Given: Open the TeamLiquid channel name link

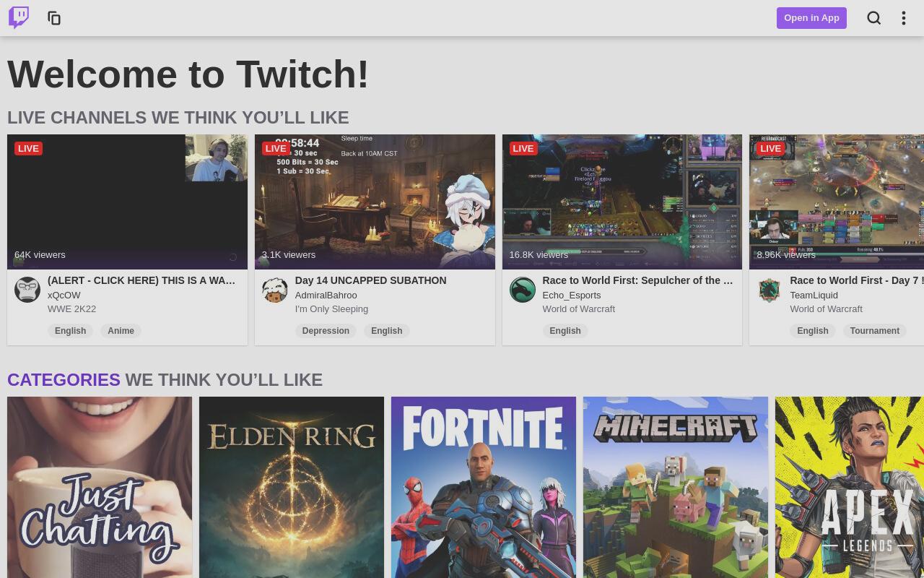Looking at the screenshot, I should click(x=814, y=295).
